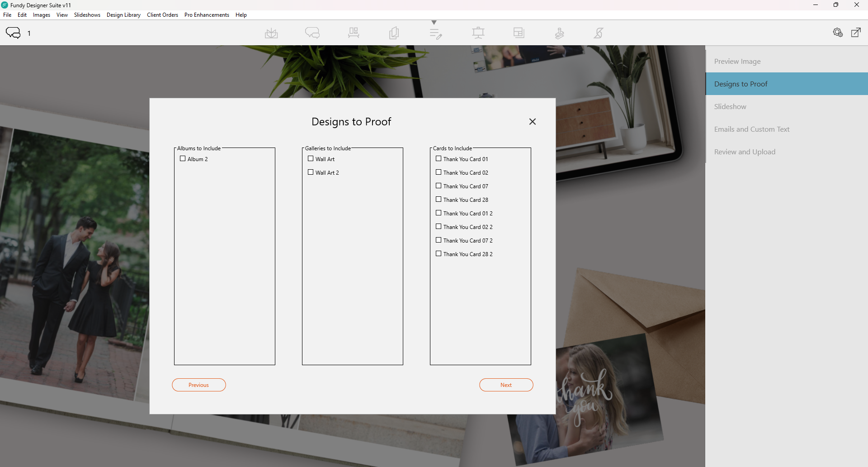
Task: Open the Wall Art gallery designer icon
Action: tap(354, 33)
